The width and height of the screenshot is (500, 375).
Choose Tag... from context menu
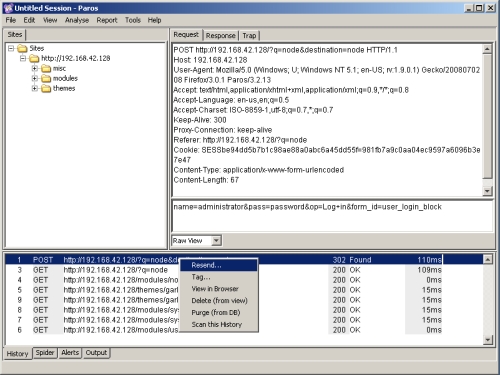(219, 277)
